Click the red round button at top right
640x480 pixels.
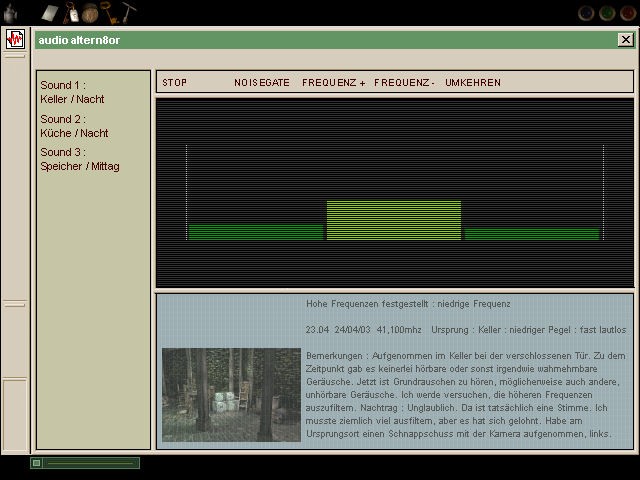point(627,13)
